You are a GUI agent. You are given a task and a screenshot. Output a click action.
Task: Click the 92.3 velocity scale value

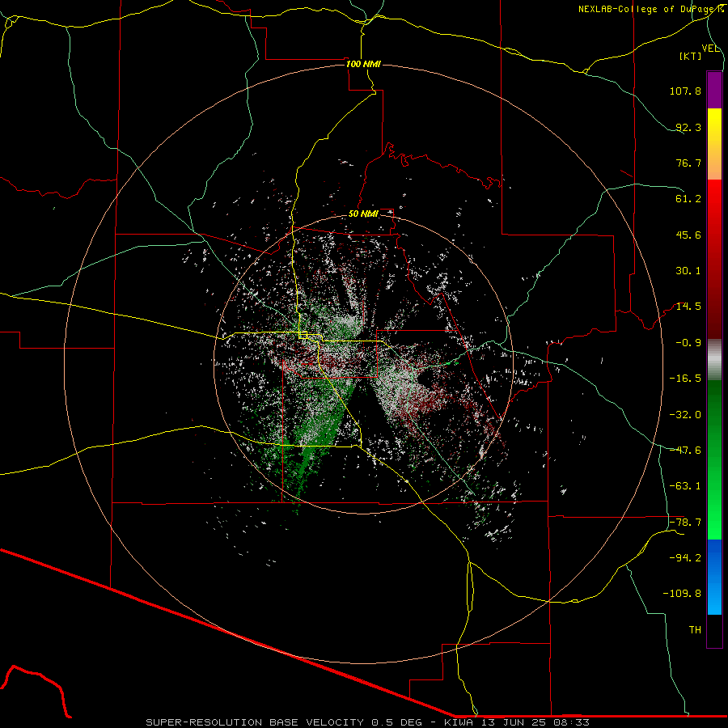coord(688,127)
